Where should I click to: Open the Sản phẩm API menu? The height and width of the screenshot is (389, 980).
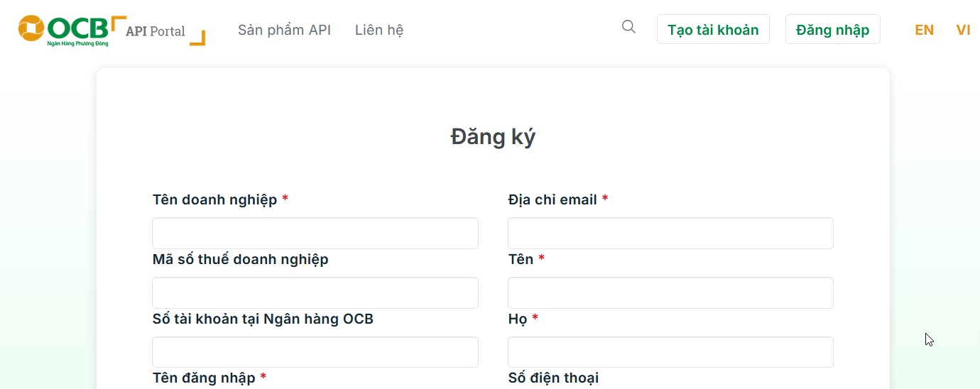coord(284,30)
